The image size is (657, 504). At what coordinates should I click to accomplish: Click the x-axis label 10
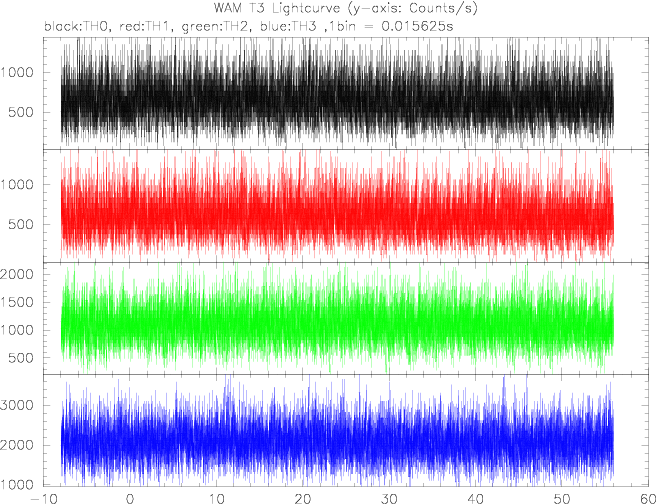216,499
